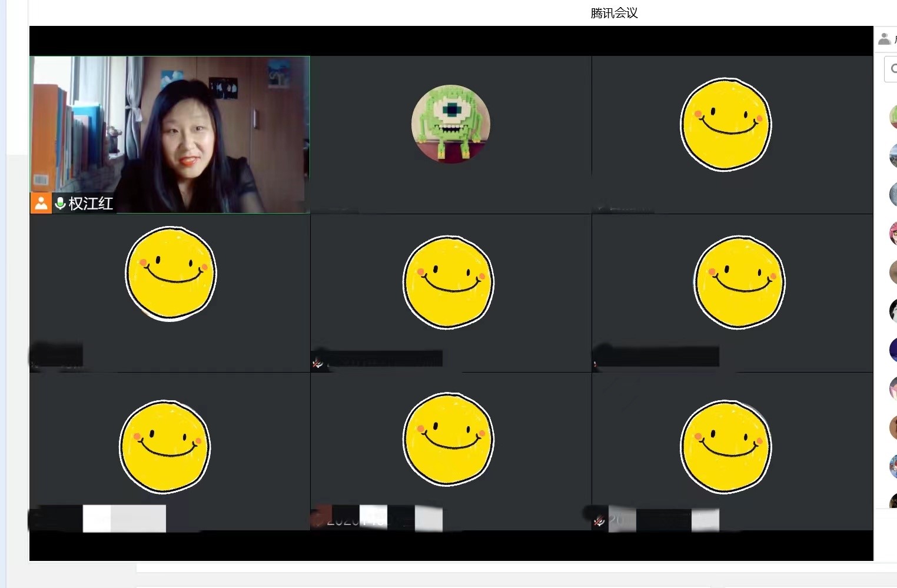Viewport: 897px width, 588px height.
Task: Select the dark blue avatar in the participant list
Action: pos(893,350)
